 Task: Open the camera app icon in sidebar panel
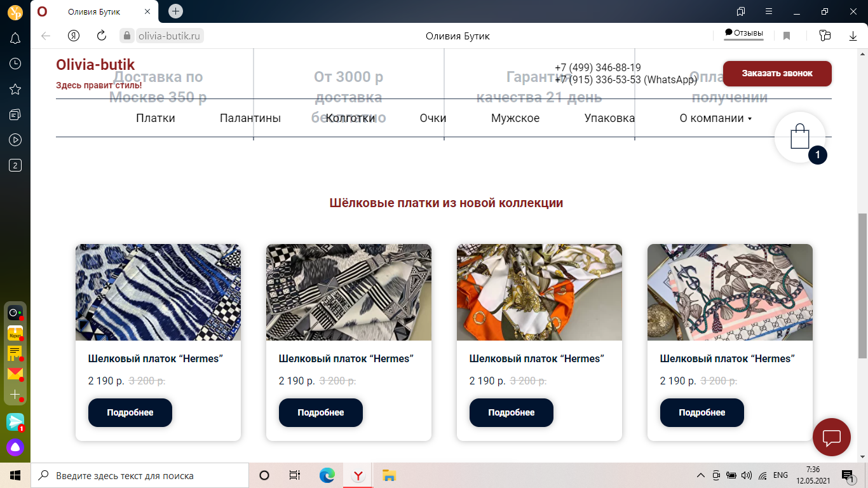15,313
